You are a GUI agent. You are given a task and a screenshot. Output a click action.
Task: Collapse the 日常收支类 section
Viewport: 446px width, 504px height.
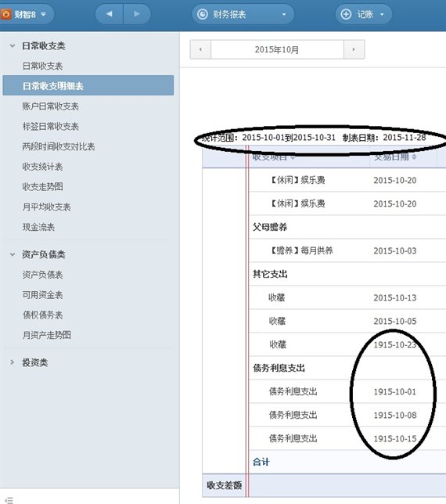[13, 46]
